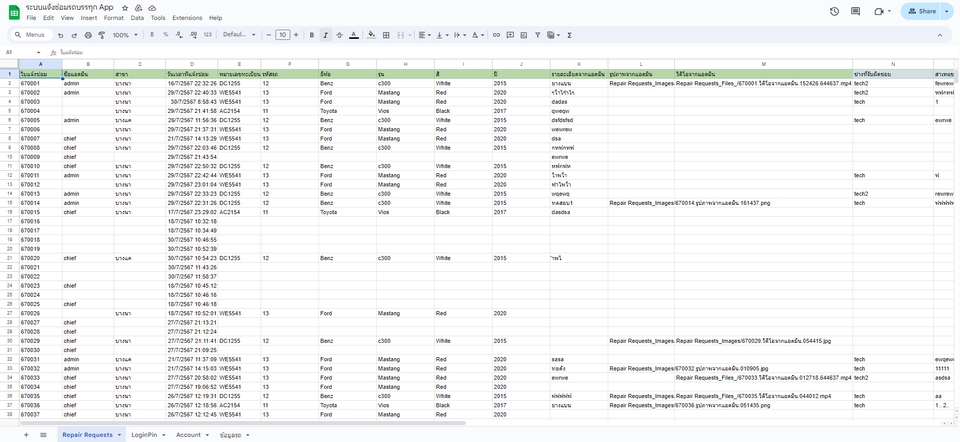Start a Meet call from camera icon
The height and width of the screenshot is (442, 960).
(x=879, y=11)
